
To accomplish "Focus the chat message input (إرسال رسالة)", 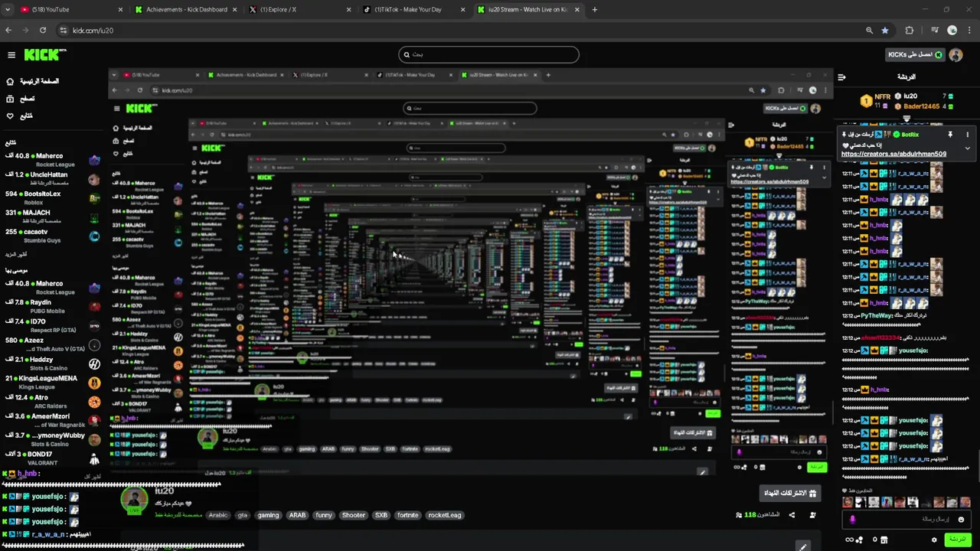I will (907, 520).
